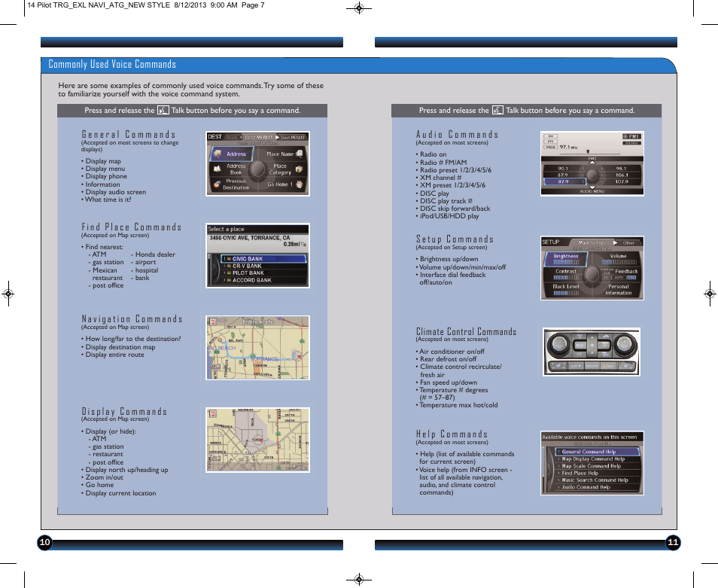Image resolution: width=718 pixels, height=588 pixels.
Task: Select Address in the DEST menu screen
Action: (232, 154)
